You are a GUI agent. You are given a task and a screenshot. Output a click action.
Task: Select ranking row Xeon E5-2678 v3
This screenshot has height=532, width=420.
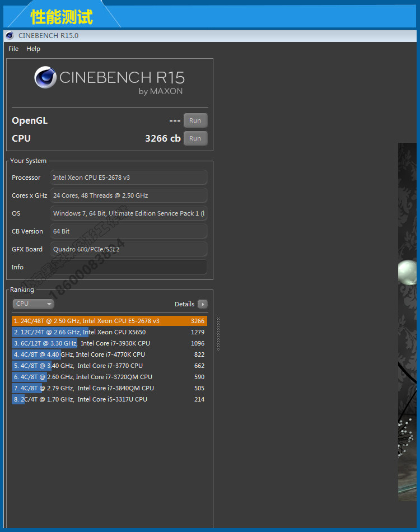pos(109,321)
